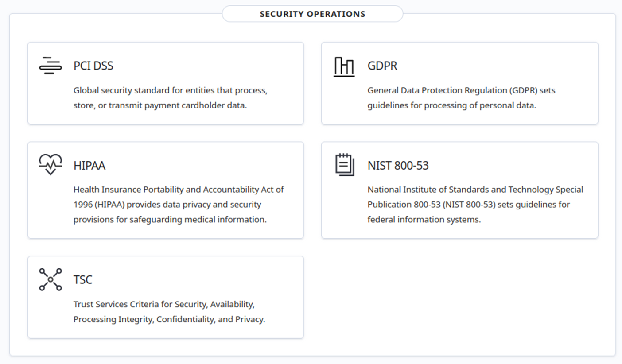Open the HIPAA module title
The width and height of the screenshot is (622, 364).
89,166
